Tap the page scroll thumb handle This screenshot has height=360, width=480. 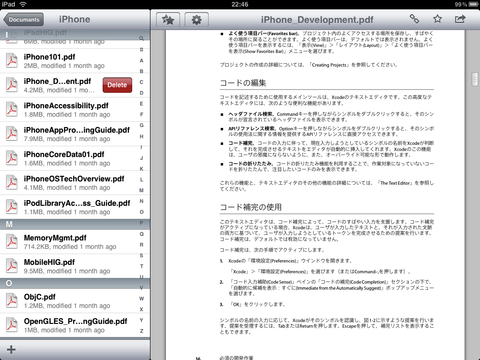[x=475, y=80]
